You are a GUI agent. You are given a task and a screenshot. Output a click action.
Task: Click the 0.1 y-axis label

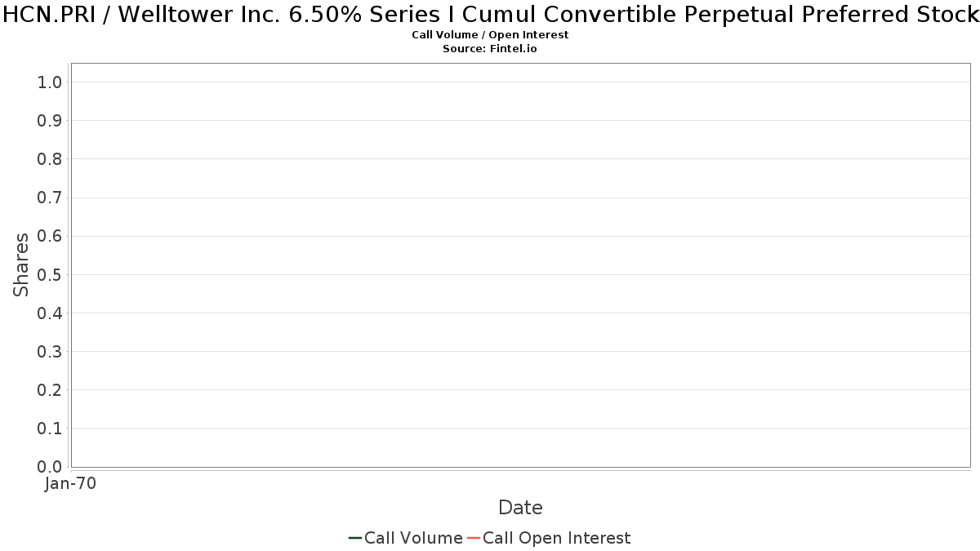point(50,429)
